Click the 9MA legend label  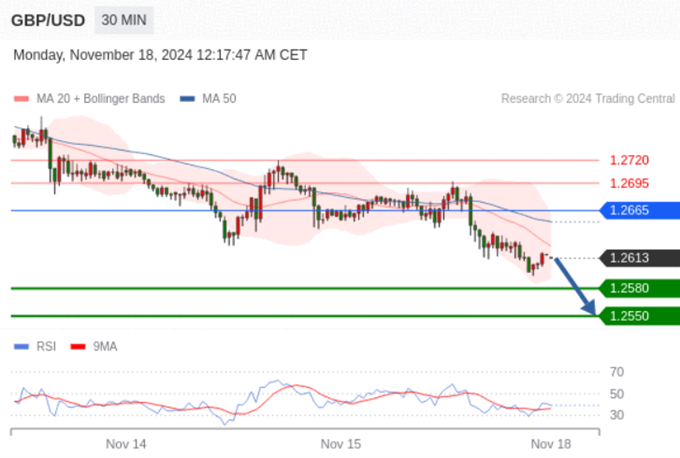(105, 347)
